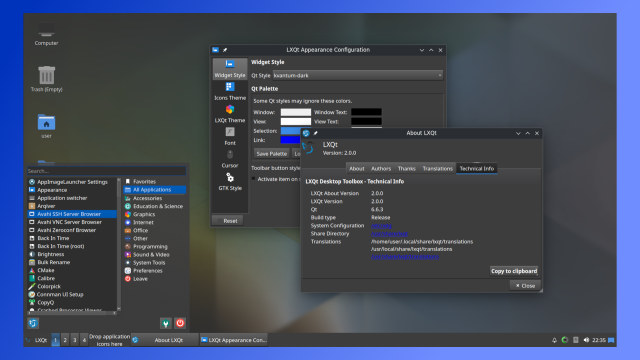Expand the Internet menu category

pos(155,222)
